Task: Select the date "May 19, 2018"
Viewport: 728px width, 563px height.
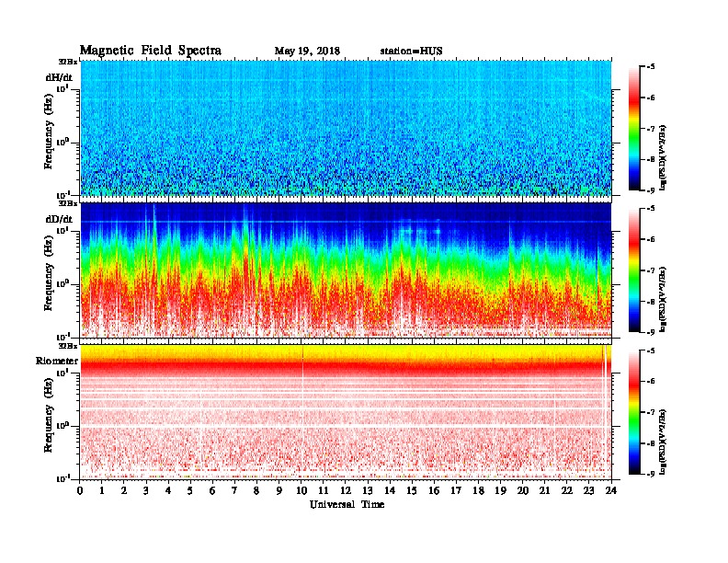Action: (x=307, y=52)
